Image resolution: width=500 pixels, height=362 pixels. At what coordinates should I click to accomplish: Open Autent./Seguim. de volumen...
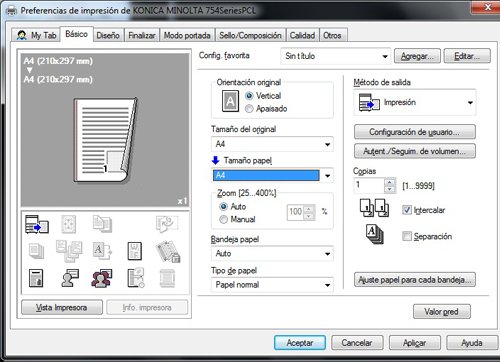click(x=415, y=151)
